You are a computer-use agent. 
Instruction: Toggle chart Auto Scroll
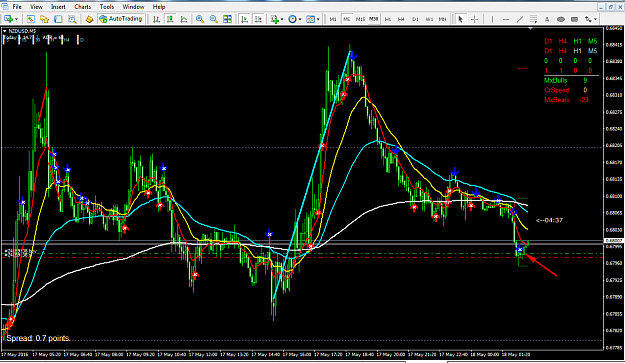tap(245, 19)
